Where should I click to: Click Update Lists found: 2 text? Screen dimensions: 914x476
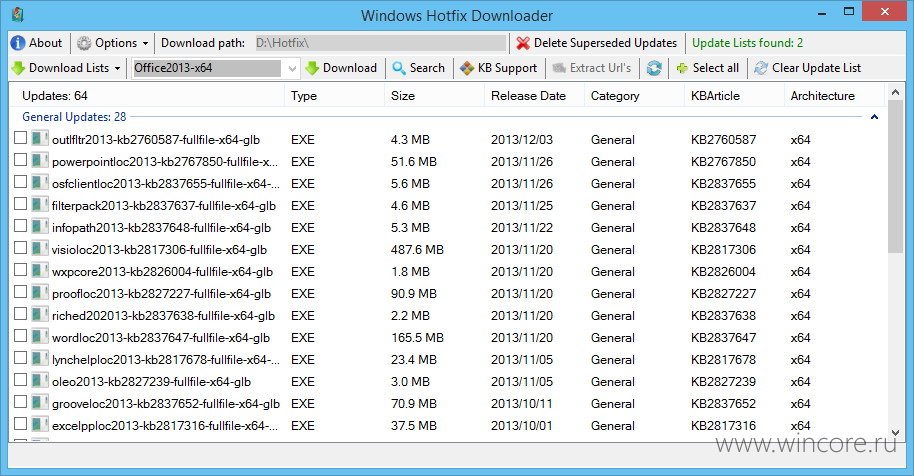(x=747, y=43)
